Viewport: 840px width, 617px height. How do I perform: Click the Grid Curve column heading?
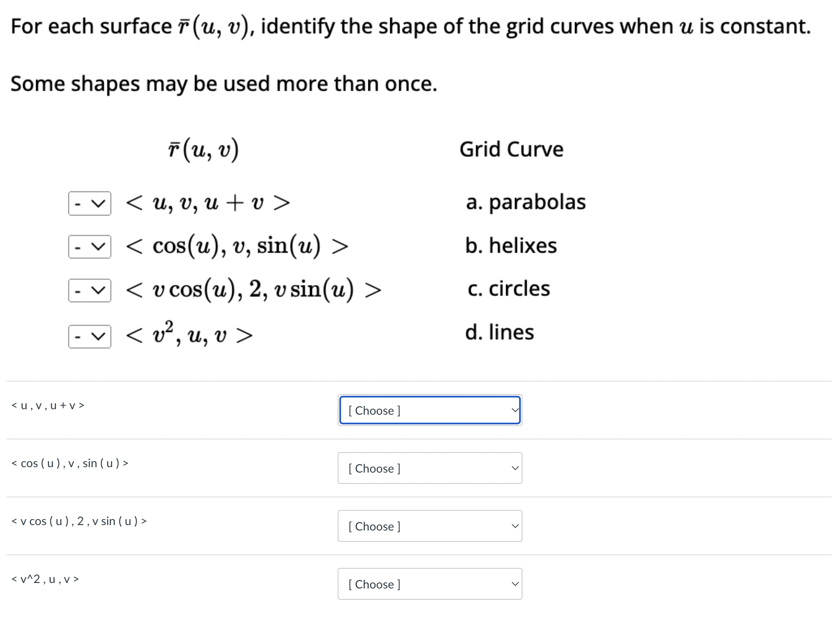(x=512, y=149)
